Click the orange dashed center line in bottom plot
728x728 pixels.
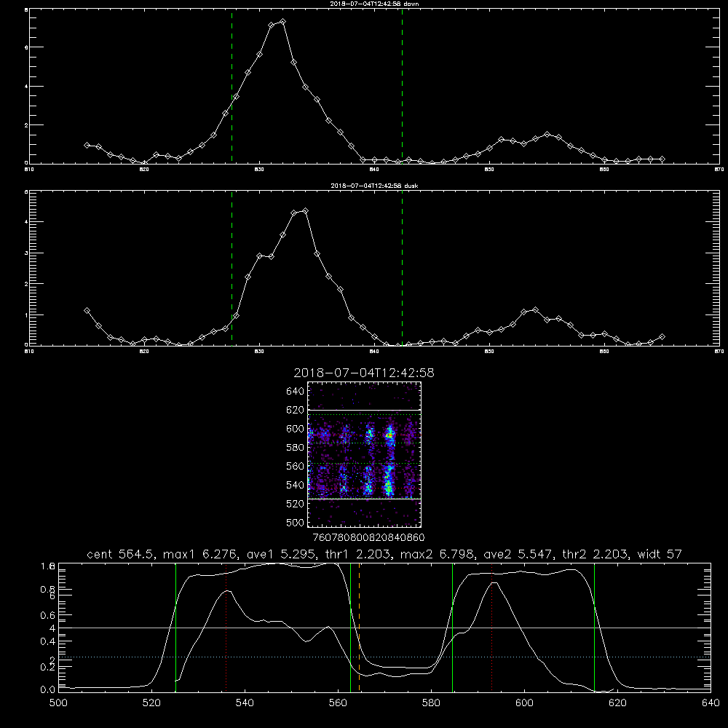click(x=360, y=628)
